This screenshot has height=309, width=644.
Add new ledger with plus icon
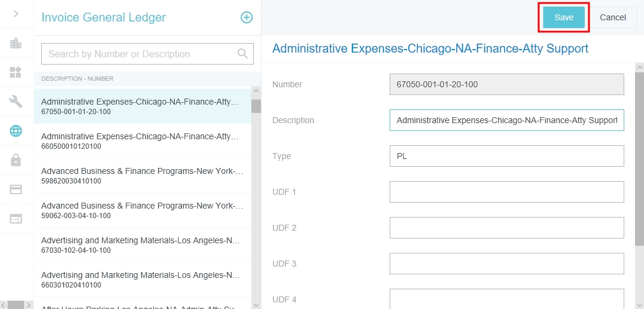[x=247, y=17]
